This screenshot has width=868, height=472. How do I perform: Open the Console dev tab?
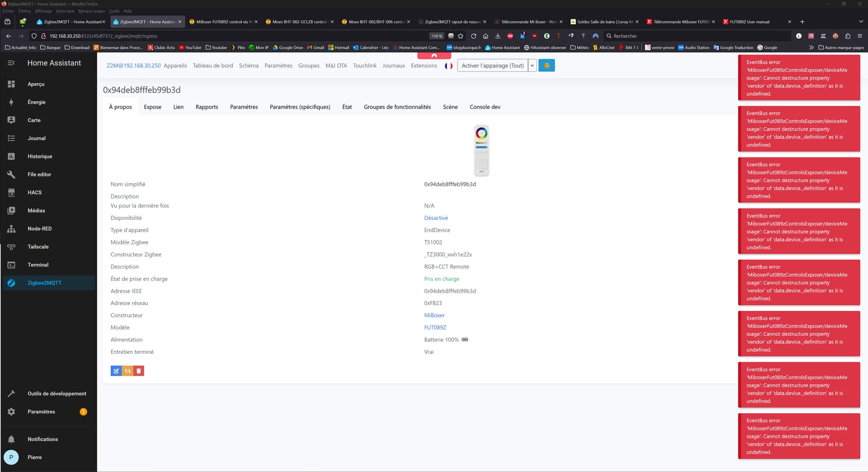485,107
